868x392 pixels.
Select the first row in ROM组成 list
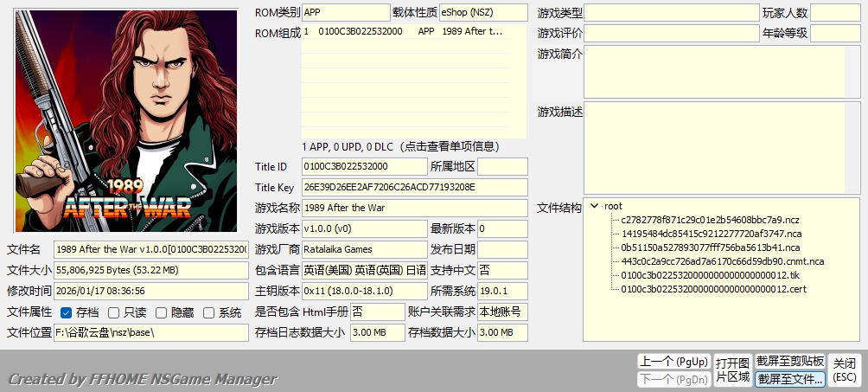click(413, 31)
